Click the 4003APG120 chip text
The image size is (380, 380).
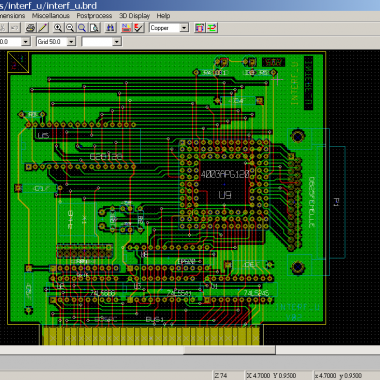click(225, 174)
